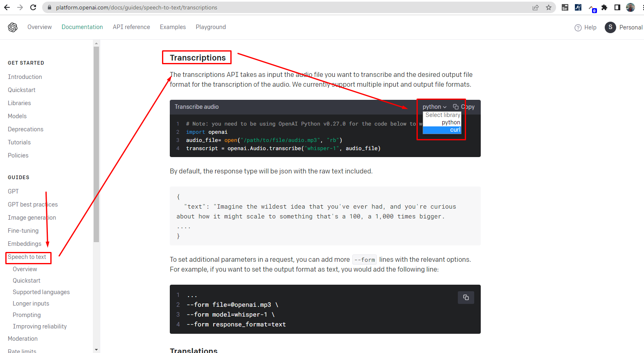
Task: Open GPT best practices guide
Action: point(33,205)
